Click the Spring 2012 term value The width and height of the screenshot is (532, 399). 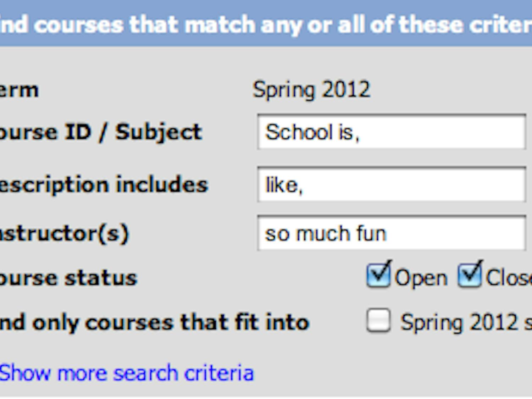[311, 89]
